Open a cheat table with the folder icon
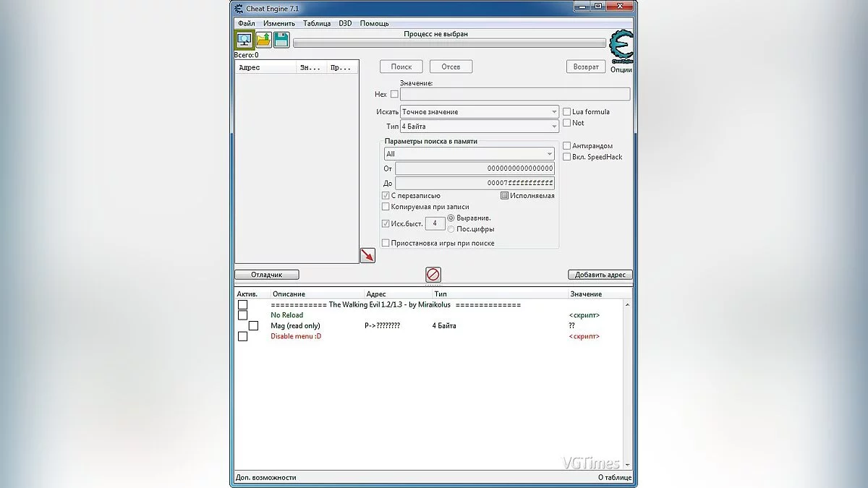The width and height of the screenshot is (868, 488). pos(263,39)
